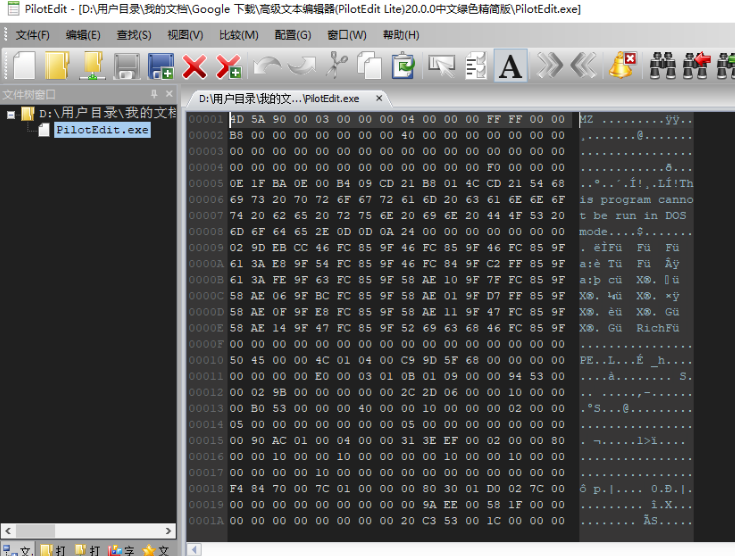Screen dimensions: 735x556
Task: Click the file tree horizontal scrollbar thumb
Action: pyautogui.click(x=35, y=531)
